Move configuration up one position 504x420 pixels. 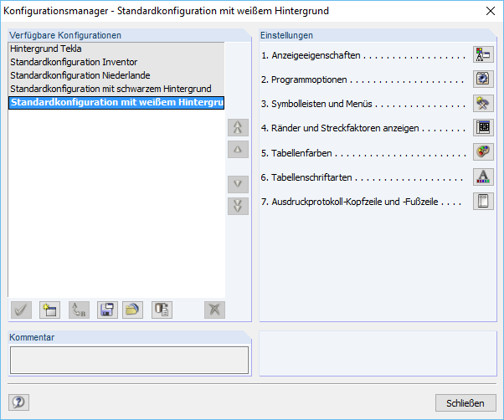coord(238,149)
